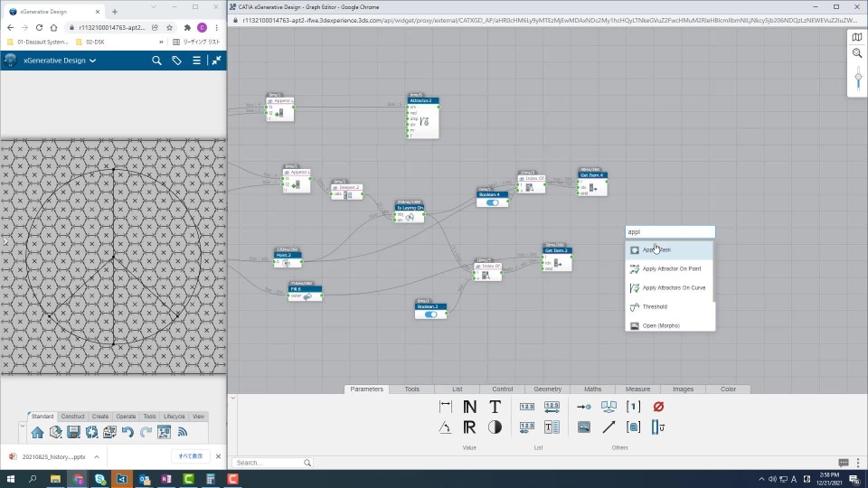Expand the left side panel arrow
The height and width of the screenshot is (488, 868).
pos(5,241)
